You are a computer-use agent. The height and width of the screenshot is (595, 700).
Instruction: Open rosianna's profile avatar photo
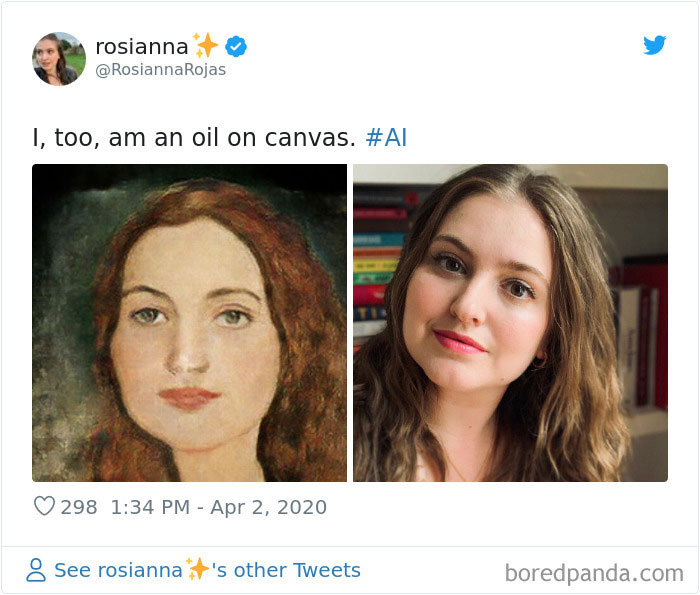click(59, 59)
